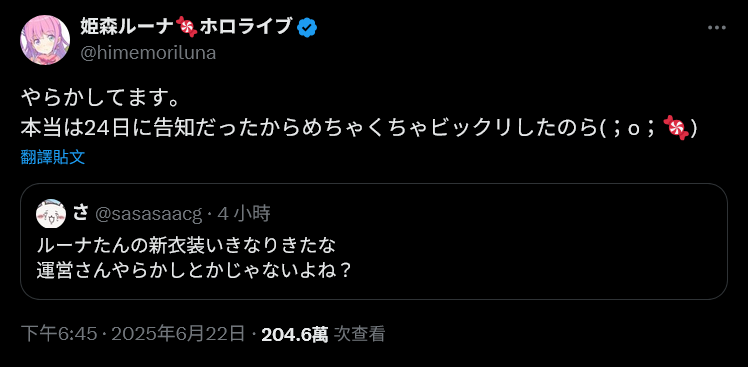Screen dimensions: 748x367
Task: Open 姫森ルーナ's pink-haired profile avatar
Action: tap(45, 40)
